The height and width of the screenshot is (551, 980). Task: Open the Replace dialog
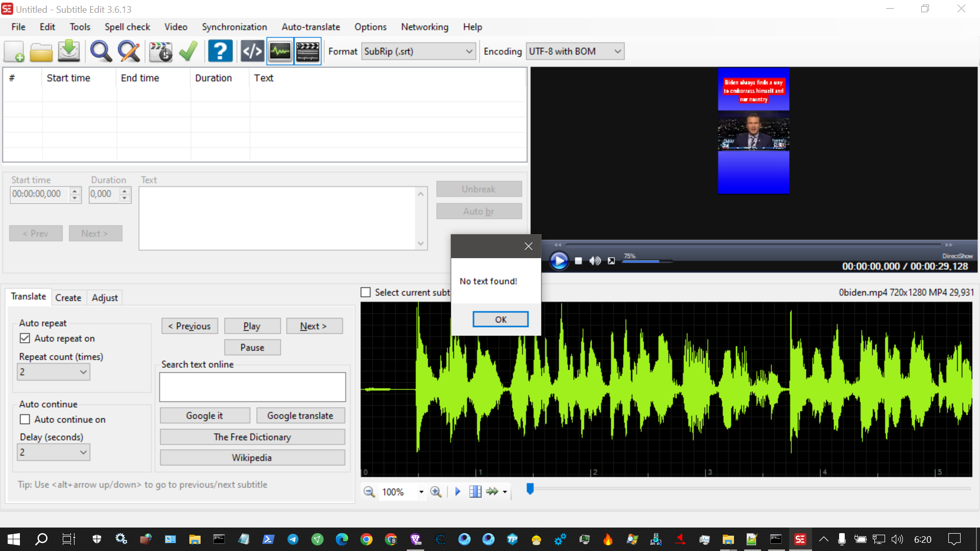[129, 51]
